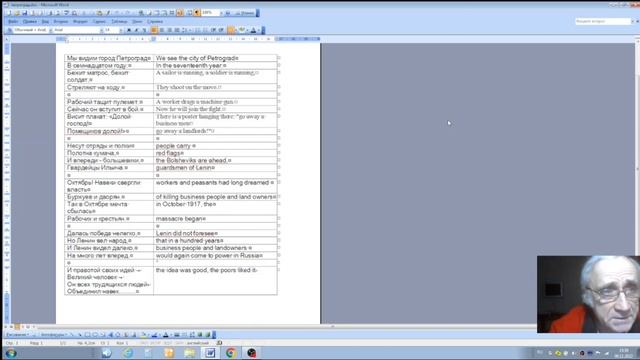The height and width of the screenshot is (360, 640).
Task: Click the 3-D style icon
Action: click(208, 335)
